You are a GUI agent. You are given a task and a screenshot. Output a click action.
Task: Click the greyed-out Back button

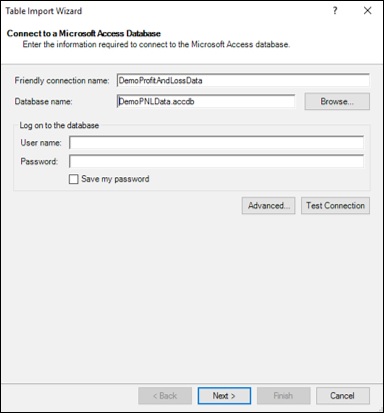point(165,396)
